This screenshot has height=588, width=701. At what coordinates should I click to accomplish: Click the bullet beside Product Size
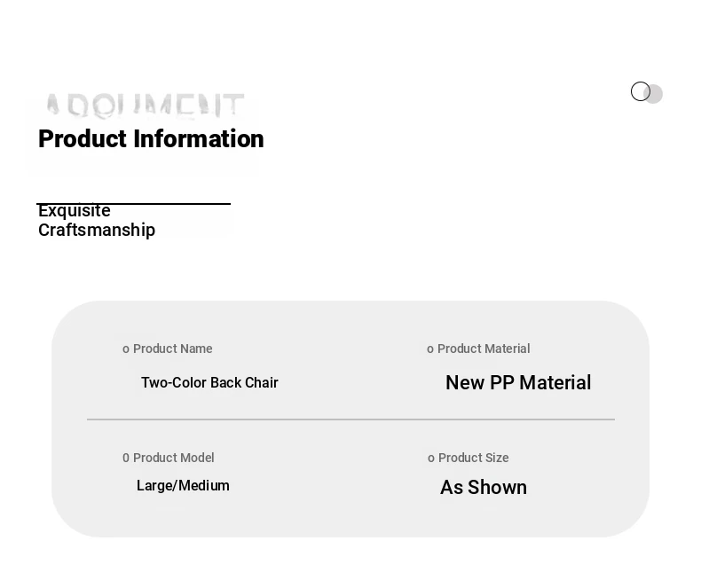pos(431,459)
